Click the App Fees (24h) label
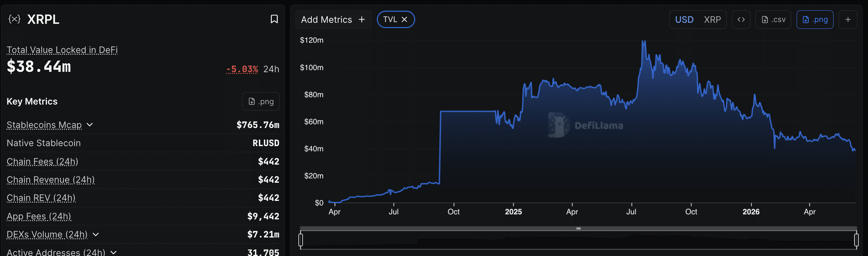The width and height of the screenshot is (868, 256). pos(39,216)
